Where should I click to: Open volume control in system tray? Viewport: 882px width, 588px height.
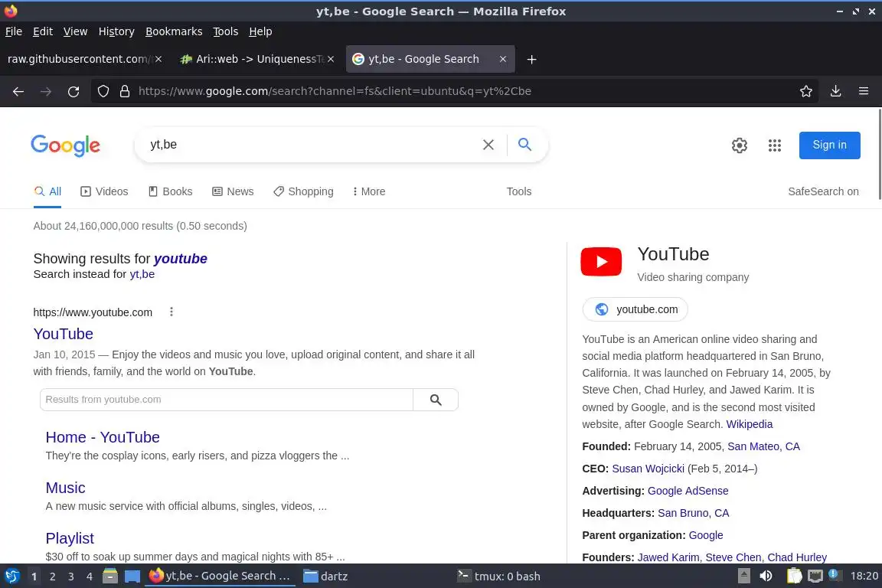[766, 576]
